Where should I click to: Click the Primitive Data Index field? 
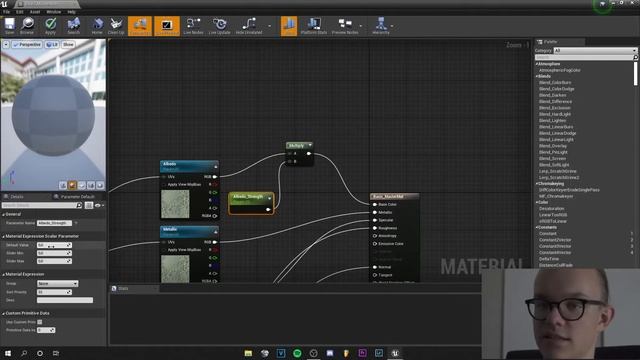[x=46, y=330]
